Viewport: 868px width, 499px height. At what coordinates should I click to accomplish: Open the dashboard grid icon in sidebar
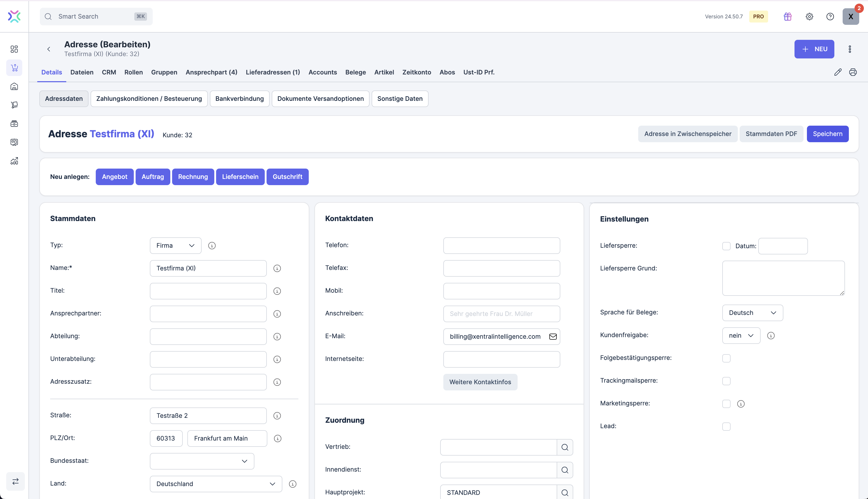14,49
